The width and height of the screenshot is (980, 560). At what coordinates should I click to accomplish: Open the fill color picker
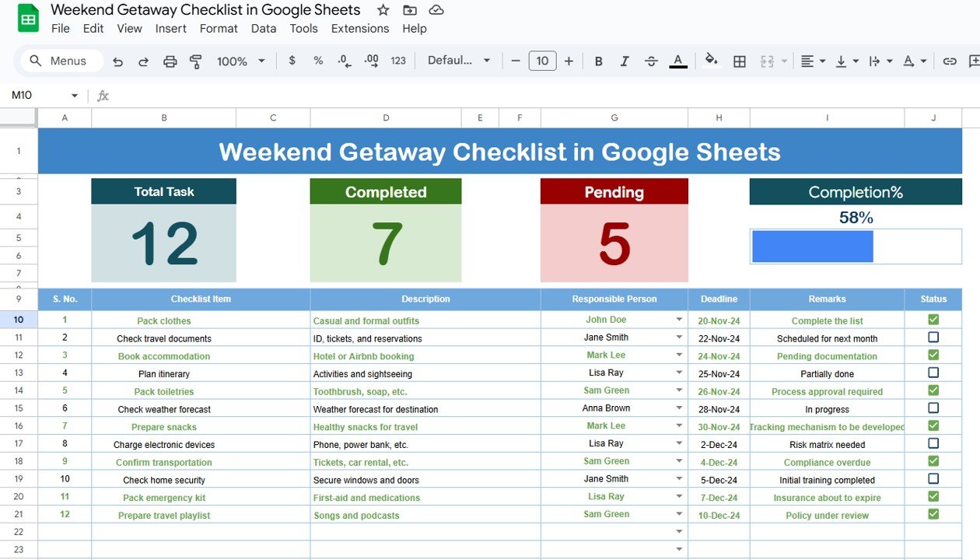711,60
